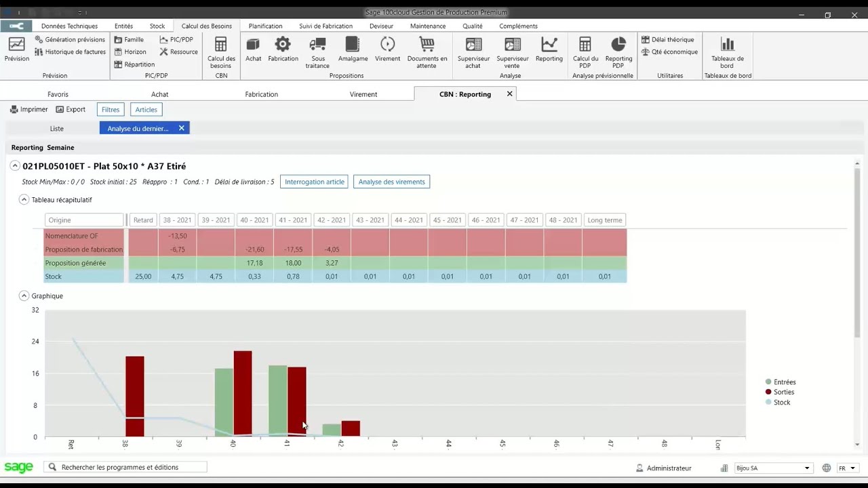This screenshot has height=488, width=868.
Task: Open Tableaux de bord
Action: click(728, 52)
